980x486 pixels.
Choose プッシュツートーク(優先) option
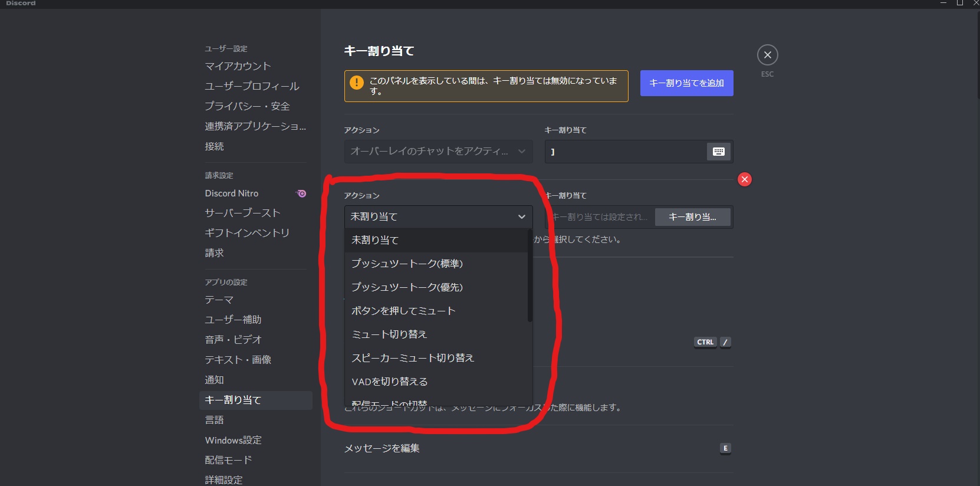click(x=407, y=287)
